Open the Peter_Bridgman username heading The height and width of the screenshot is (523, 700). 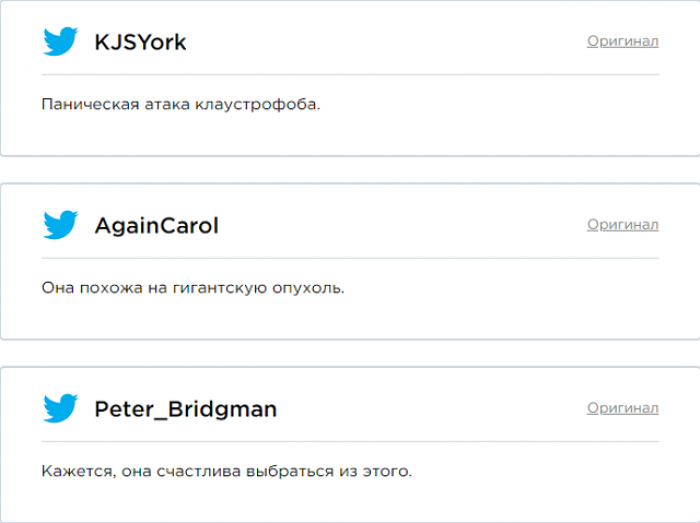pos(186,409)
